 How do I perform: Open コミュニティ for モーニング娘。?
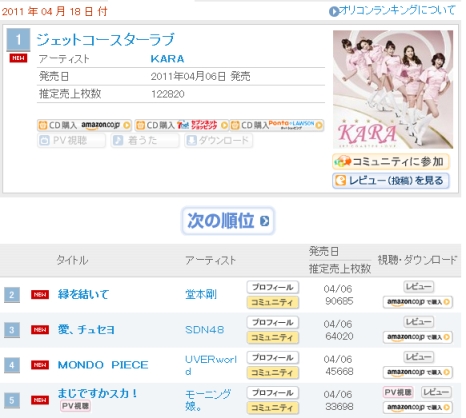click(x=273, y=408)
